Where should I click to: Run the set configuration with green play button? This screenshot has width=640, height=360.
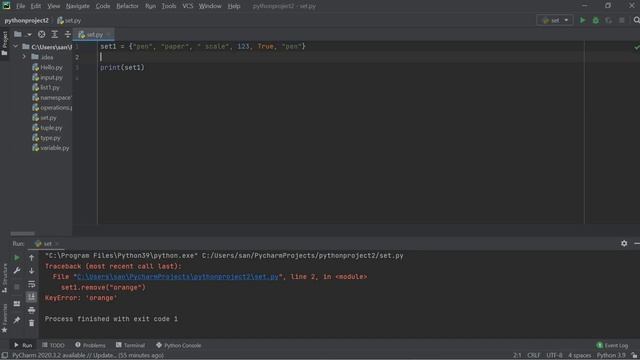[x=582, y=20]
